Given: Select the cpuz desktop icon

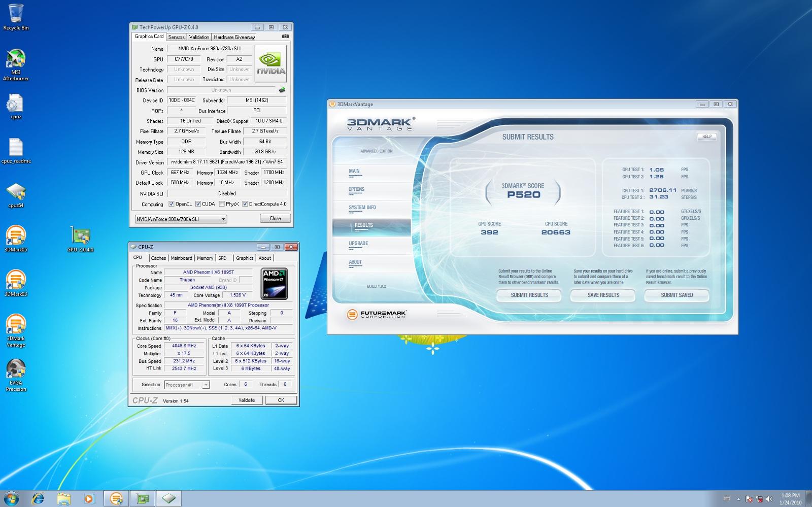Looking at the screenshot, I should 16,107.
